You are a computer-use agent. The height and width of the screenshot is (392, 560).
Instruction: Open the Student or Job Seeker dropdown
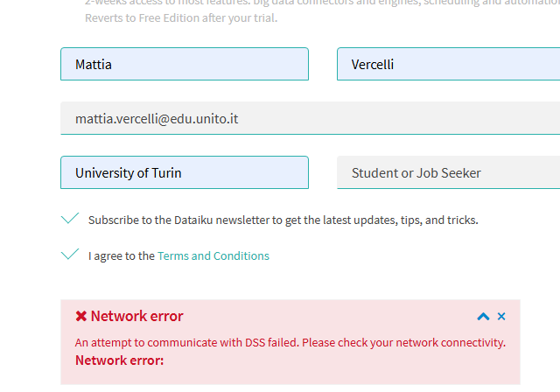[x=449, y=172]
